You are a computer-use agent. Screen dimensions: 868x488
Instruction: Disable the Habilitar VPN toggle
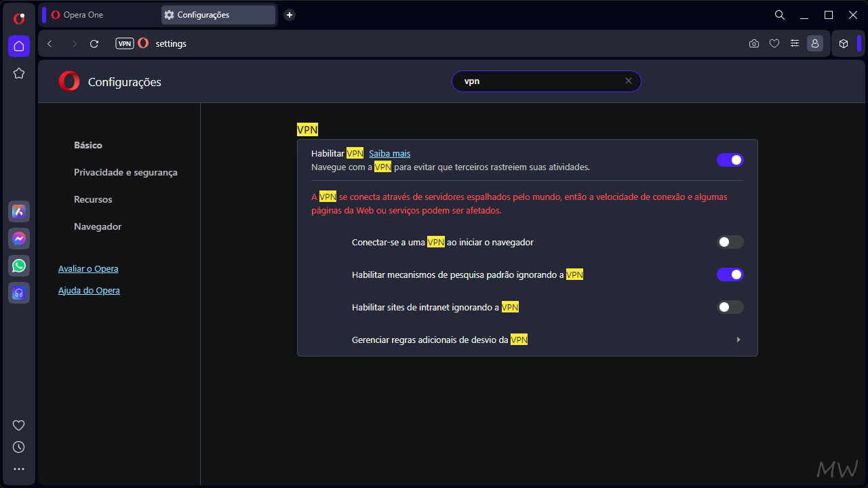(x=730, y=160)
